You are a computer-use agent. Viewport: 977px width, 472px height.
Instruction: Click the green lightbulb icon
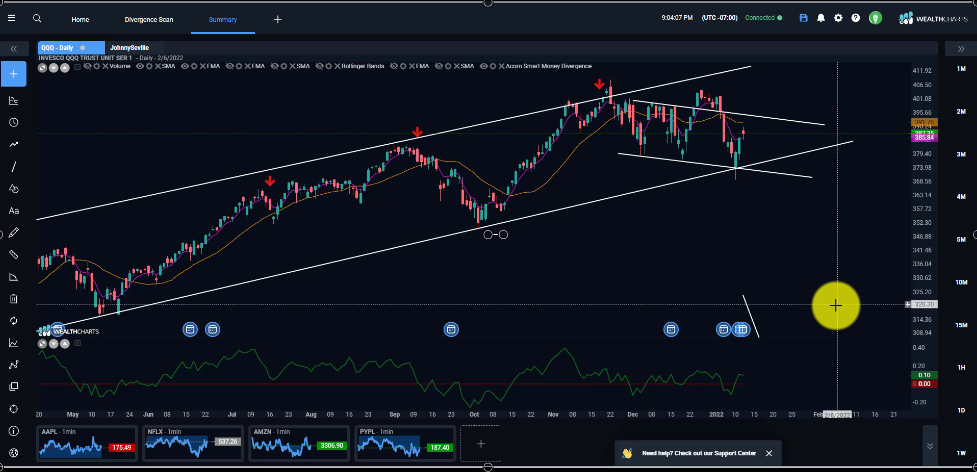coord(875,18)
